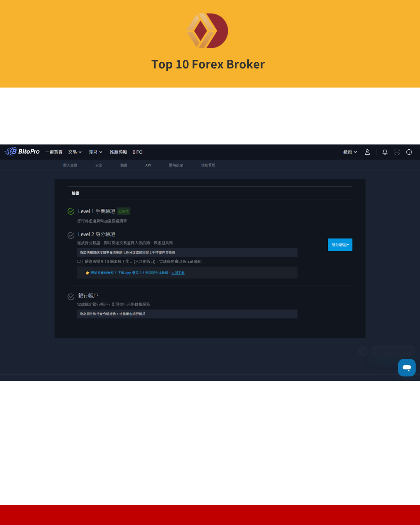Click the 已完成 status badge
This screenshot has width=420, height=525.
coord(124,211)
